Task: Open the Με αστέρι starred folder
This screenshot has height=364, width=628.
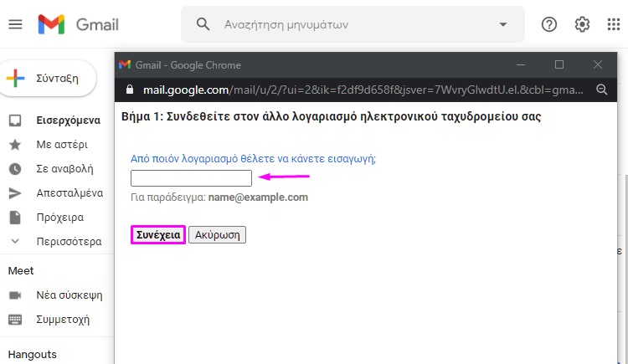Action: pos(62,145)
